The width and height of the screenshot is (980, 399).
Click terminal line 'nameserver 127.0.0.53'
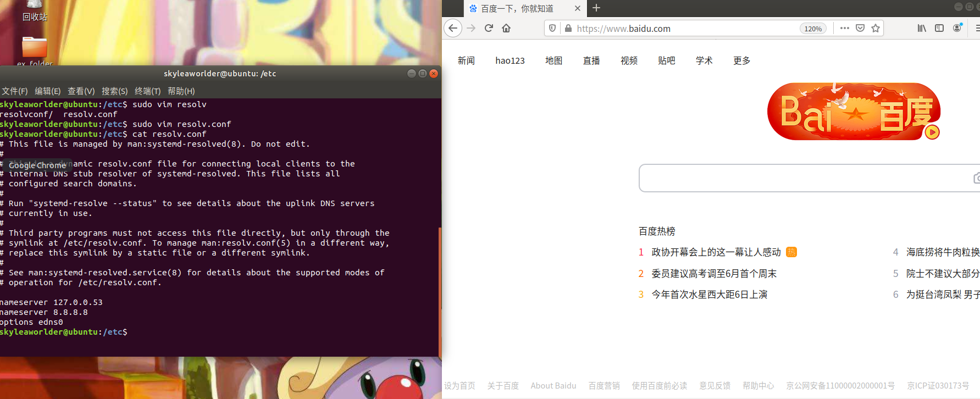[51, 302]
